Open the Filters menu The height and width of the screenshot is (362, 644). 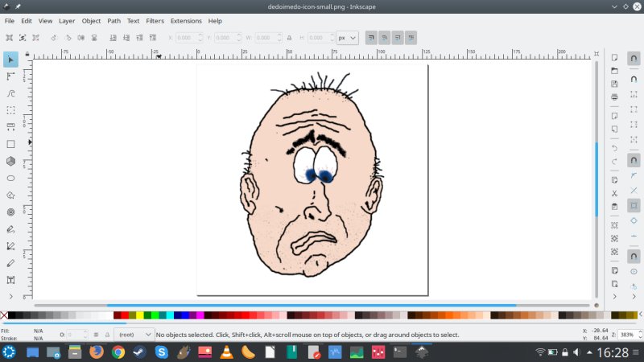click(x=155, y=20)
